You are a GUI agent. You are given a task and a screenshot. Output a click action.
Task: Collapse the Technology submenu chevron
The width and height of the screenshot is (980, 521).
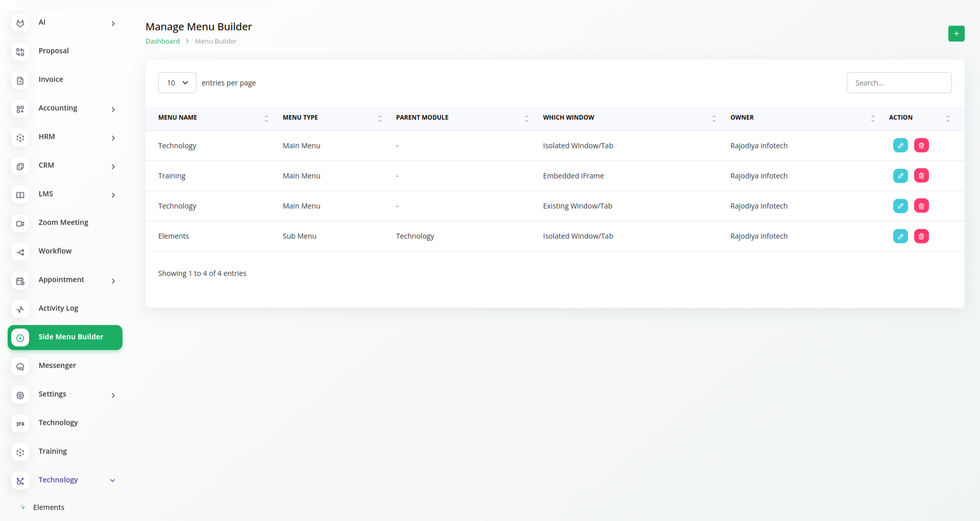113,480
